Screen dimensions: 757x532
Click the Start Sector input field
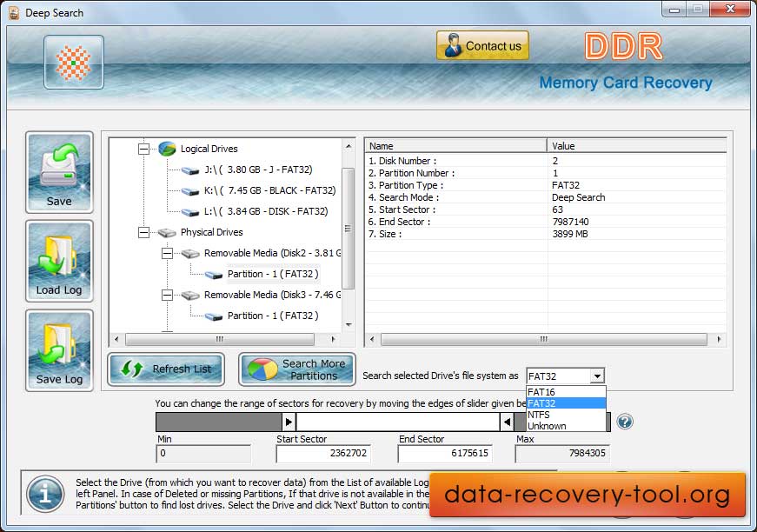click(x=323, y=453)
